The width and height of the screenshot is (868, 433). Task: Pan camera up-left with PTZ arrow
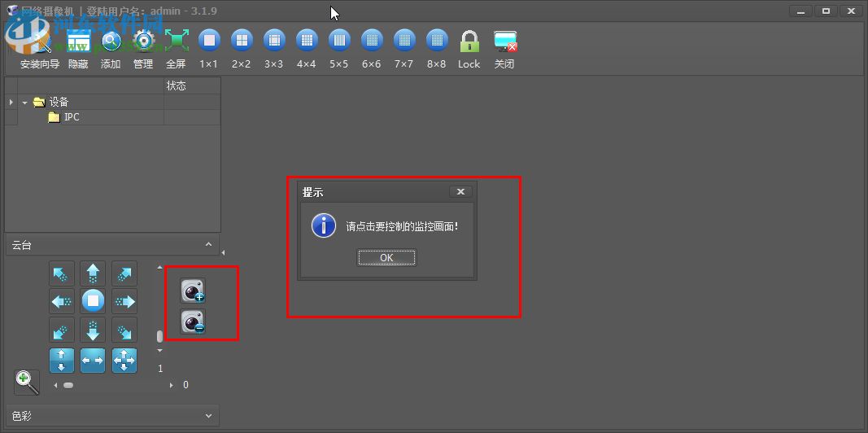[x=62, y=273]
